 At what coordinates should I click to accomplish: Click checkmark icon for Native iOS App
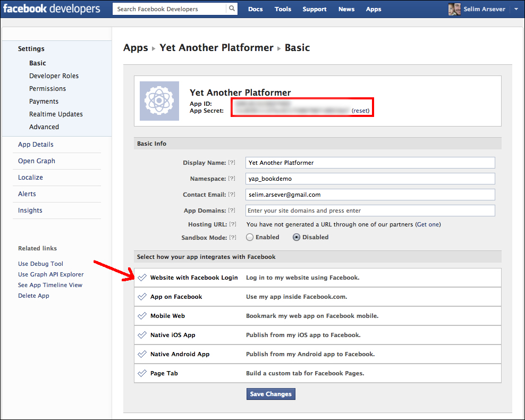[142, 334]
